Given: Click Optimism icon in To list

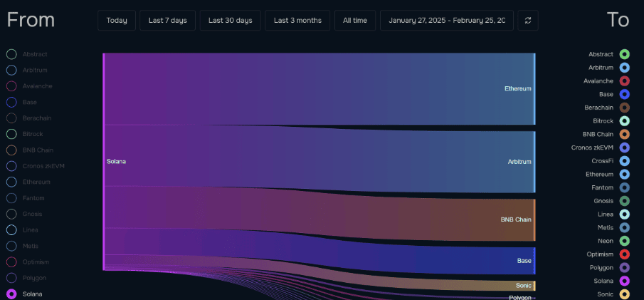Looking at the screenshot, I should [624, 254].
